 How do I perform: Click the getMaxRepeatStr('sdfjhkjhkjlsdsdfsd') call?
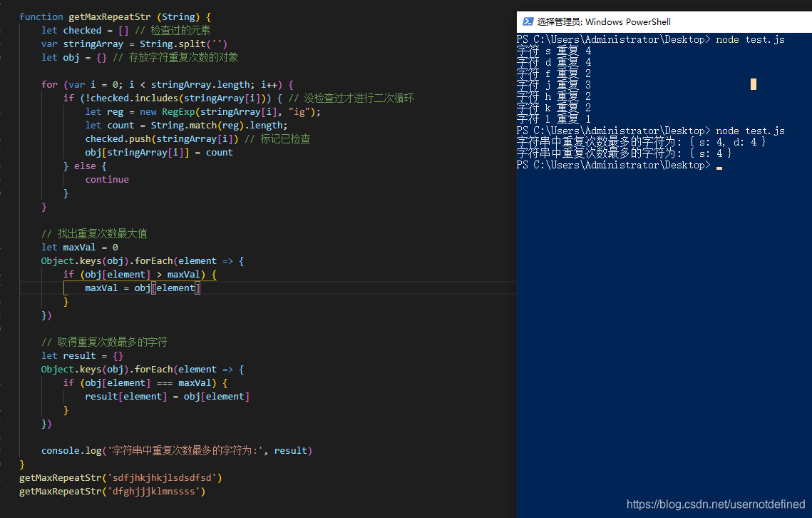click(120, 477)
